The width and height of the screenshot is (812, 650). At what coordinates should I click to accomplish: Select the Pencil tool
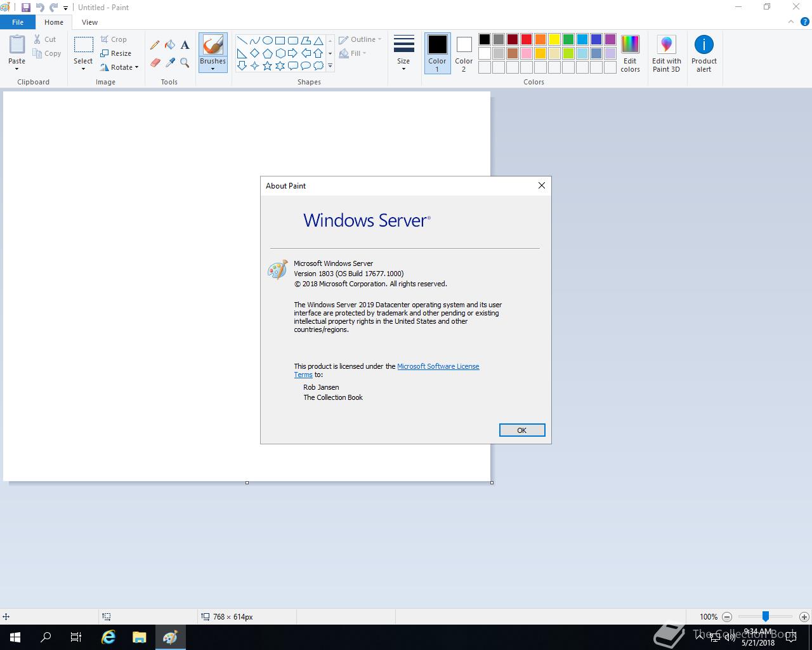[155, 45]
